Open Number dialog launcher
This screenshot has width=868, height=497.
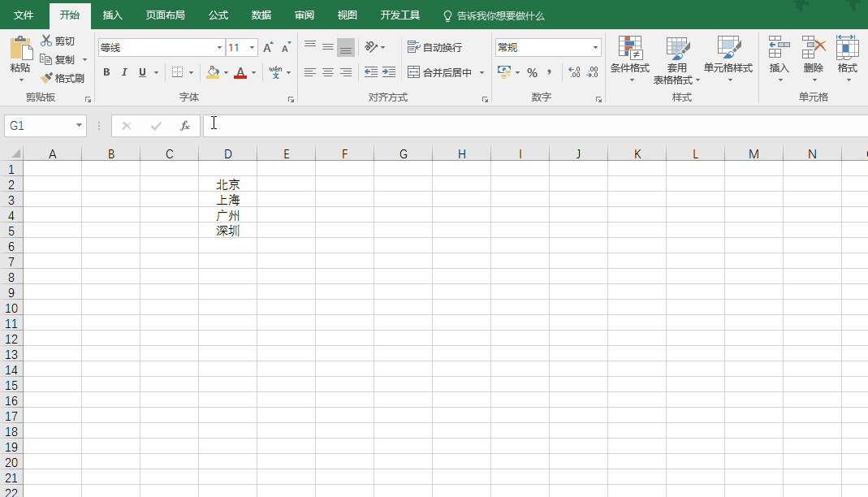coord(598,100)
